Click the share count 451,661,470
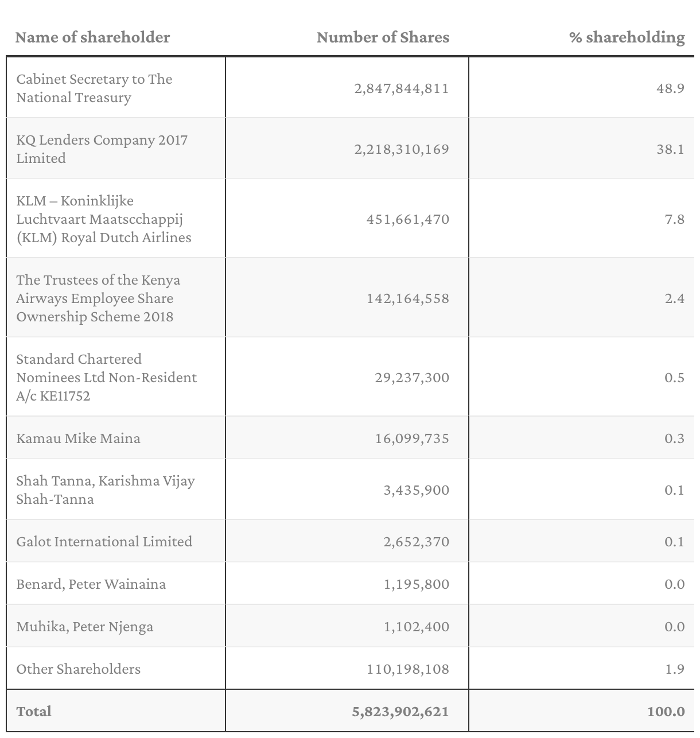 [x=407, y=219]
